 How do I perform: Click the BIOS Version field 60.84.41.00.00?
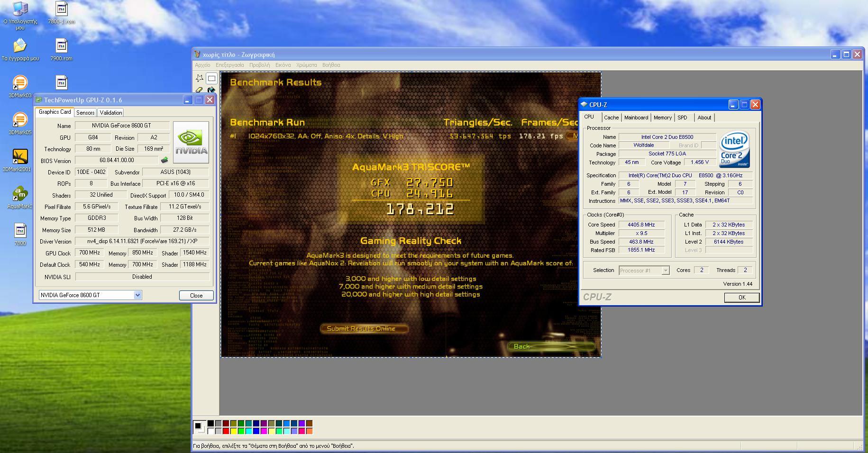(x=117, y=160)
